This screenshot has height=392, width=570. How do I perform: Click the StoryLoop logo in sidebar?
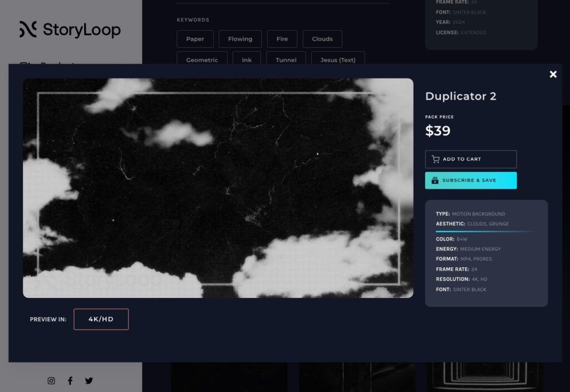(70, 30)
